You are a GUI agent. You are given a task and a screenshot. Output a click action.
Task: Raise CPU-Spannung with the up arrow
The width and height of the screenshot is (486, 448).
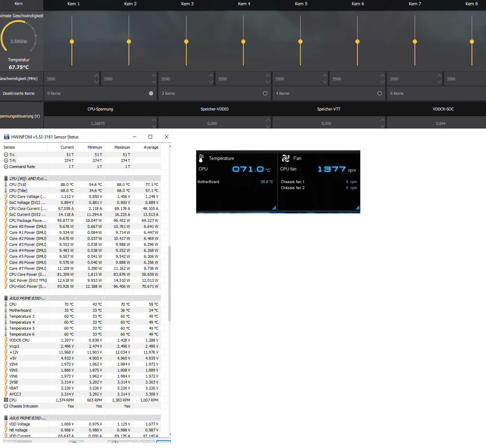tap(154, 120)
